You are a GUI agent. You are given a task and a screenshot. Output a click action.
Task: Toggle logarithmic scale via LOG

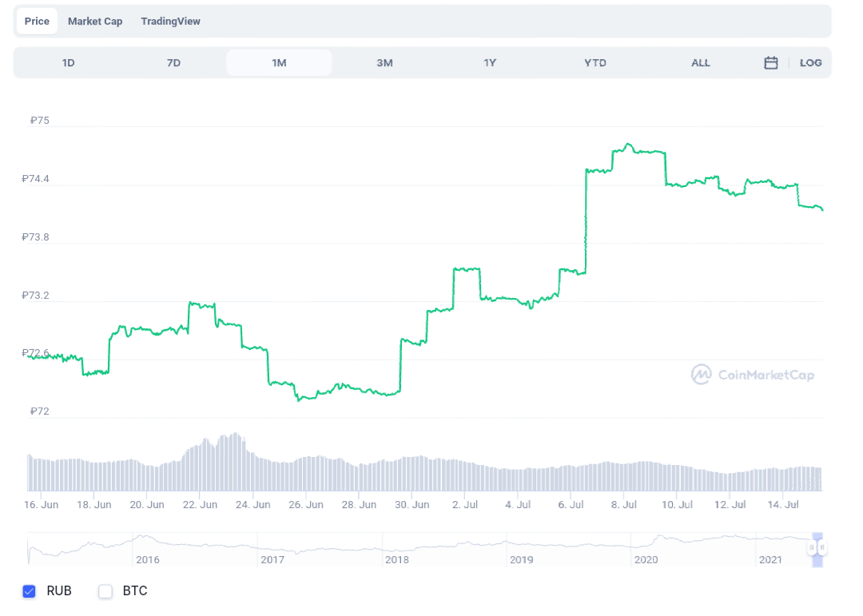click(811, 62)
